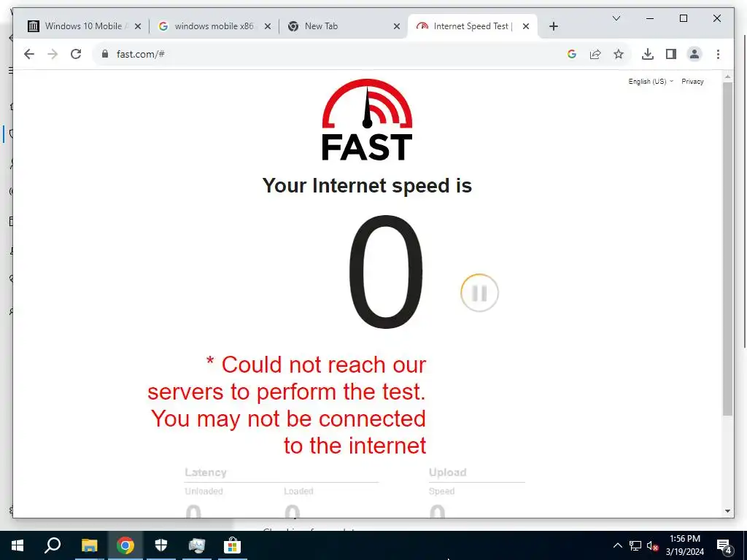
Task: Open Chrome downloads icon
Action: (648, 54)
